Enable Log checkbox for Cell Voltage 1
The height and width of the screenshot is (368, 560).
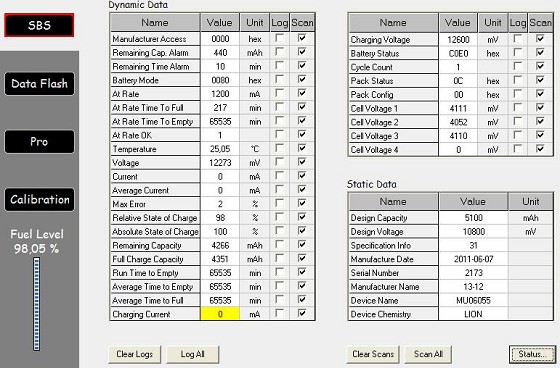click(518, 108)
